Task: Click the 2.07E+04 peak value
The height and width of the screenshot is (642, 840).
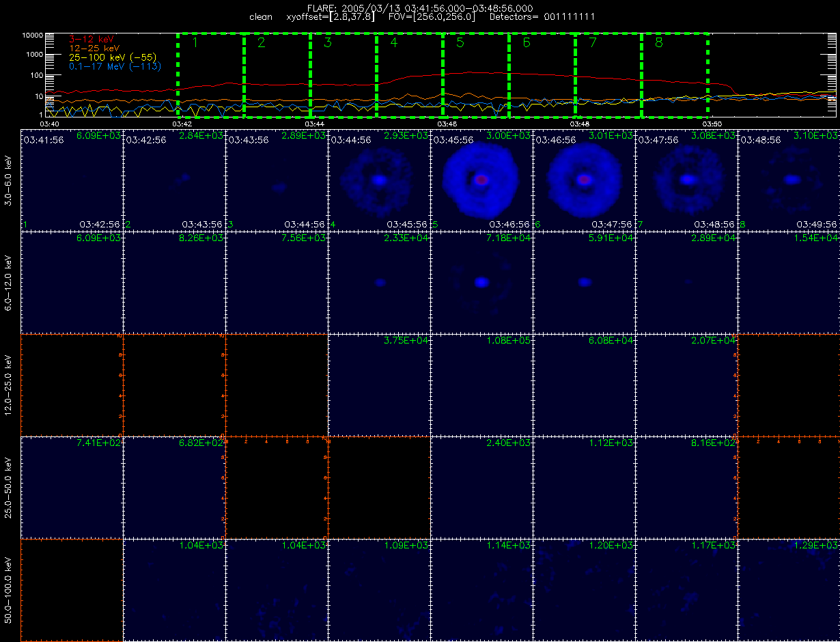Action: pyautogui.click(x=714, y=341)
